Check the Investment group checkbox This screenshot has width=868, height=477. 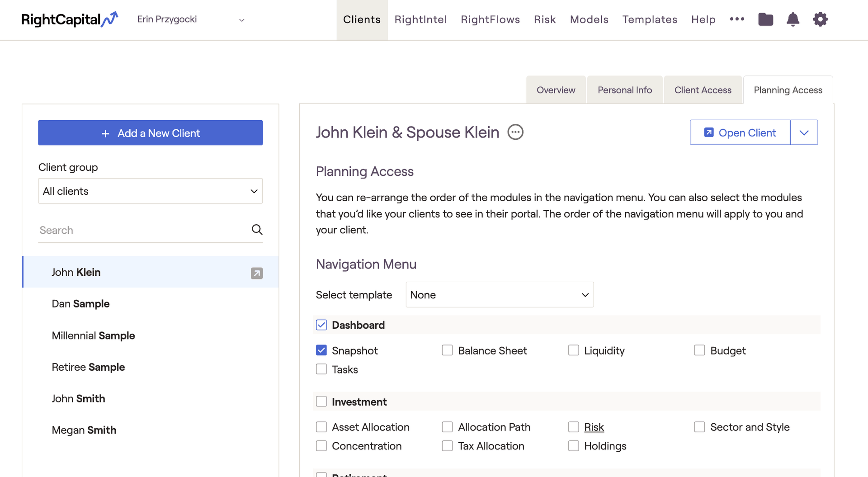click(321, 401)
